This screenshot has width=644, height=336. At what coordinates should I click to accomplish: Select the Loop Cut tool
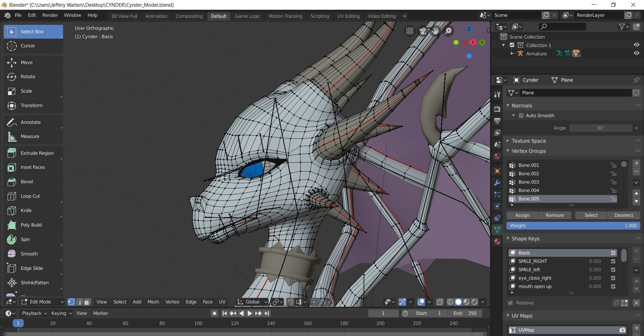33,196
